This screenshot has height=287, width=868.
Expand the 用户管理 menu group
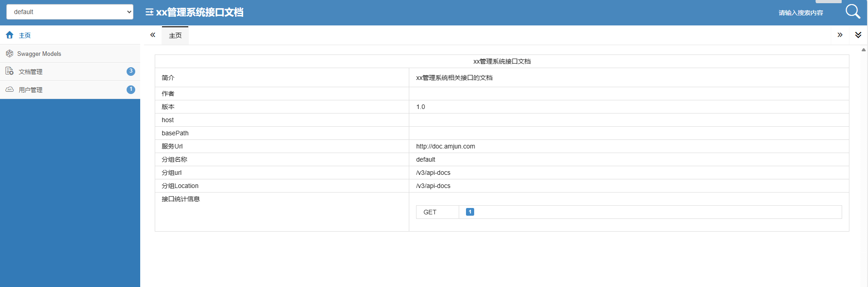pos(30,90)
